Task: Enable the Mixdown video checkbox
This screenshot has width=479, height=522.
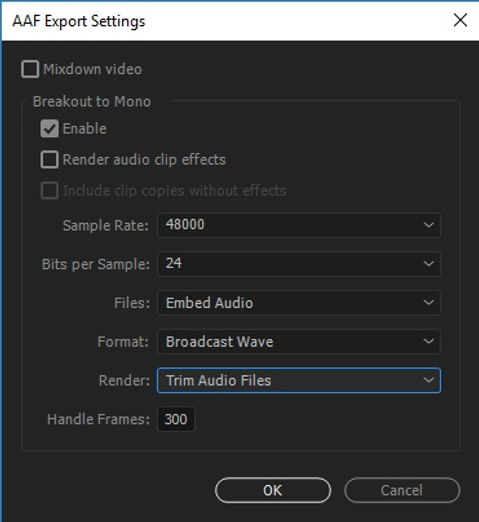Action: (x=30, y=69)
